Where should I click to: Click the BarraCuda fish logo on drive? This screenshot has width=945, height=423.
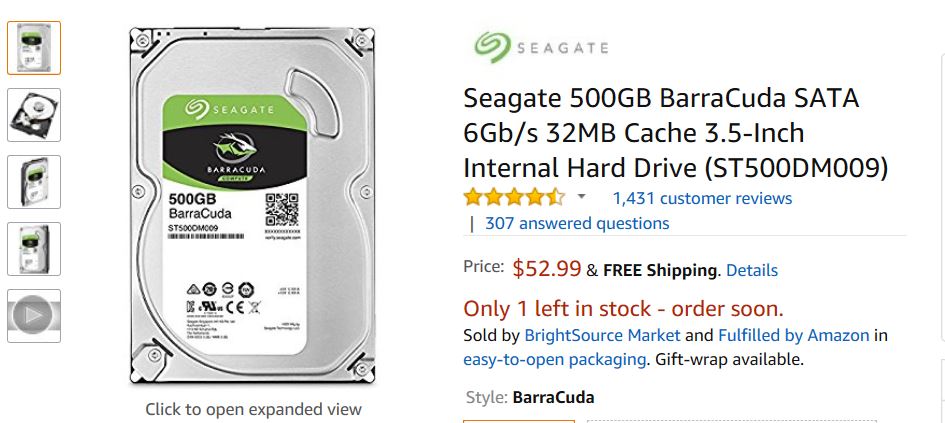click(236, 148)
